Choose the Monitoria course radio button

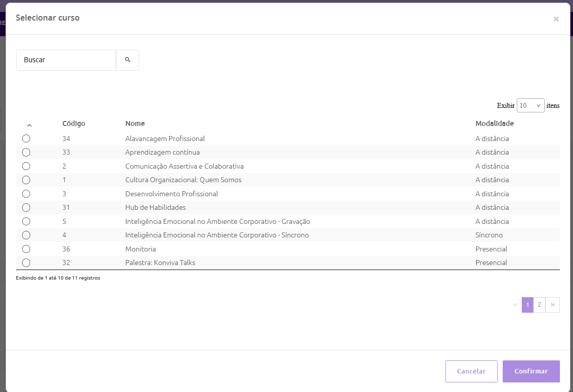26,249
